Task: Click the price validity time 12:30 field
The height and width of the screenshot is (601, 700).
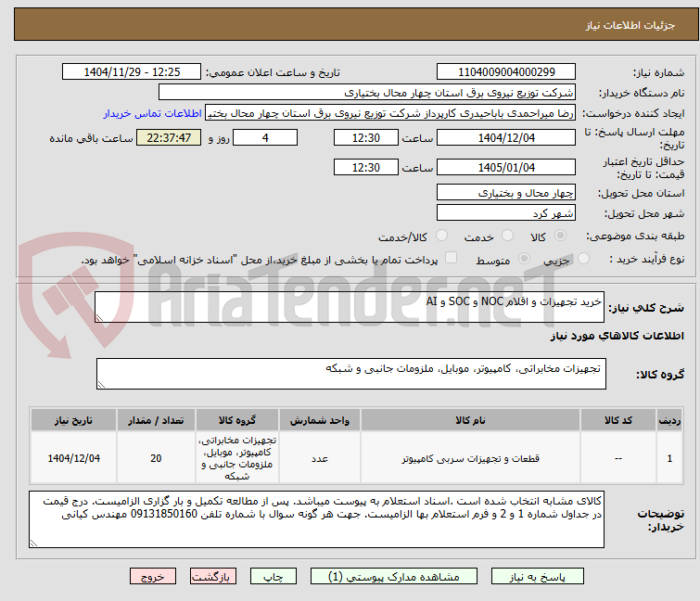Action: pos(365,168)
